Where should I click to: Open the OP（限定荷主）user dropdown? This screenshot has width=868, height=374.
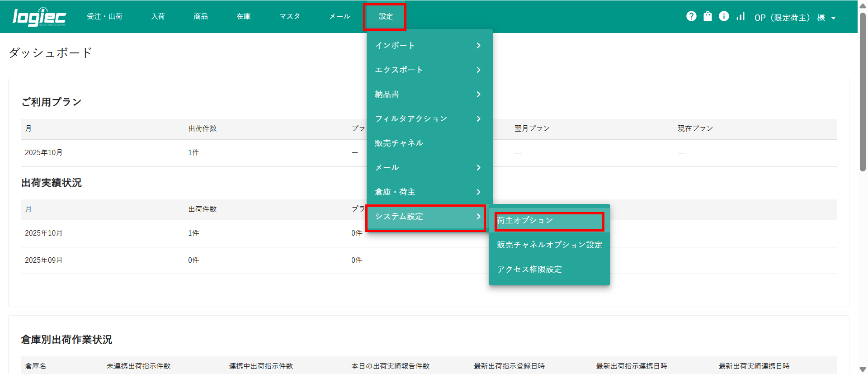[795, 18]
